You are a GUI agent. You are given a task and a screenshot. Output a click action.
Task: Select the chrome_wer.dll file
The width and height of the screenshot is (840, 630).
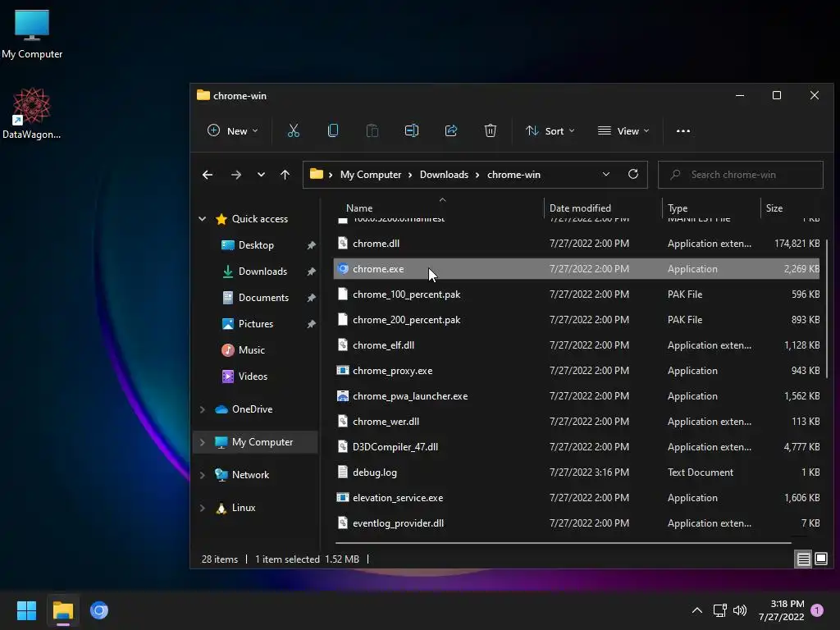(577, 422)
